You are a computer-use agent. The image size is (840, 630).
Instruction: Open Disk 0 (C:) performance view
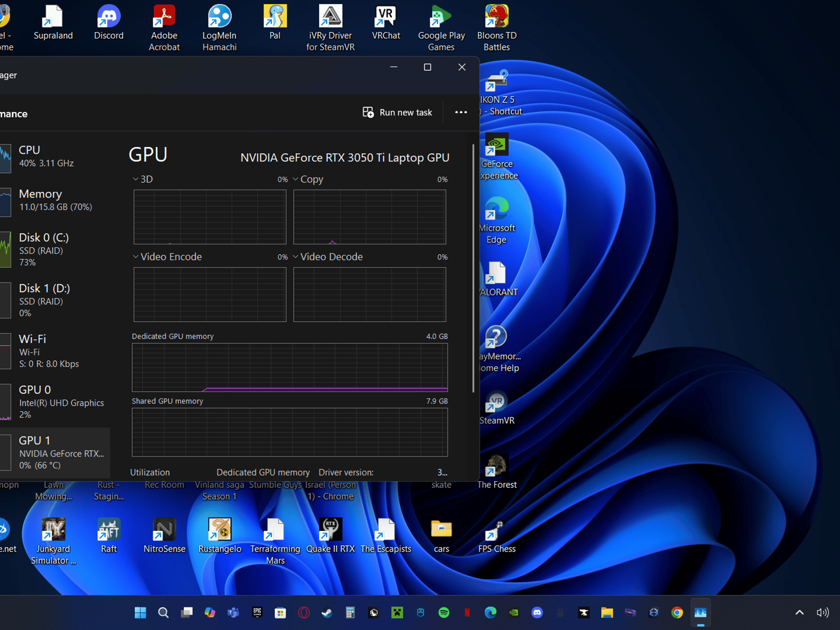55,249
